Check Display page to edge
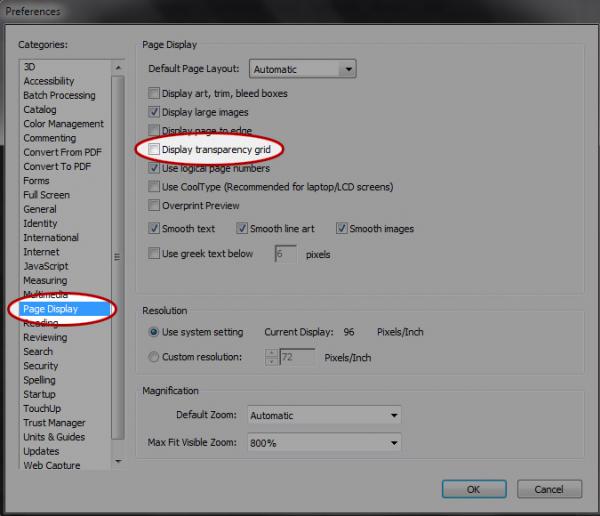This screenshot has height=516, width=600. (154, 130)
